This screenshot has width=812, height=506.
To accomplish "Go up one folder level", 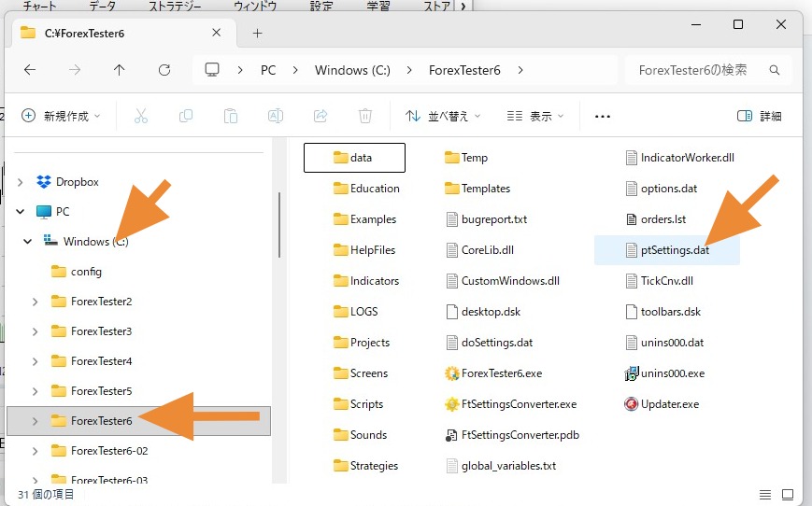I will (x=119, y=70).
